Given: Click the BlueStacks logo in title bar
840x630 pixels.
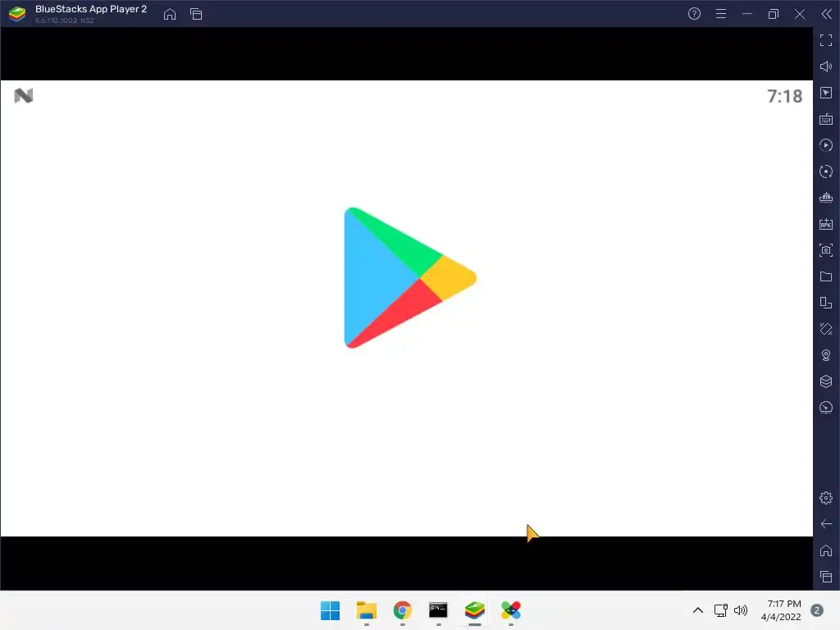Looking at the screenshot, I should [x=17, y=14].
